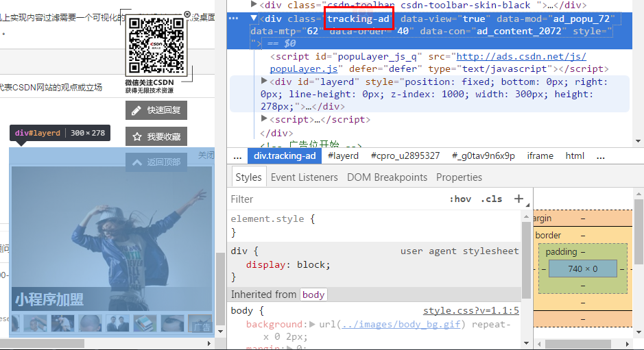Open the DOM Breakpoints tab
This screenshot has height=350, width=644.
point(387,177)
